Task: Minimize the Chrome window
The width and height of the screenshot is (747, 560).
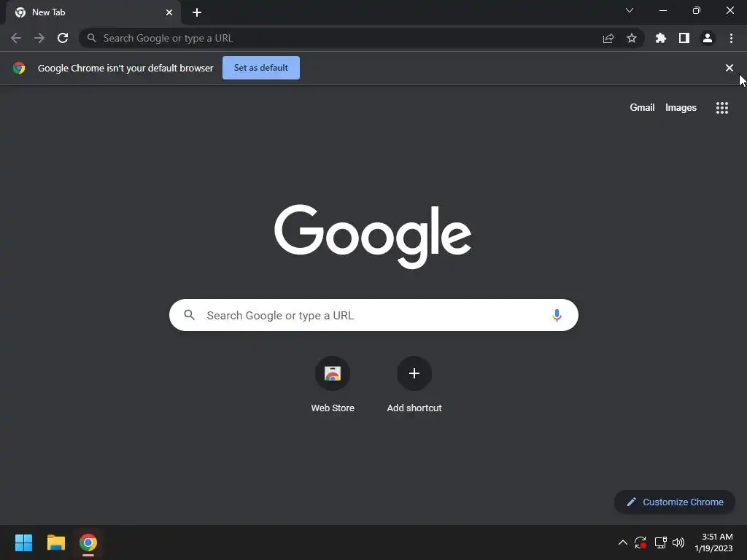Action: tap(662, 10)
